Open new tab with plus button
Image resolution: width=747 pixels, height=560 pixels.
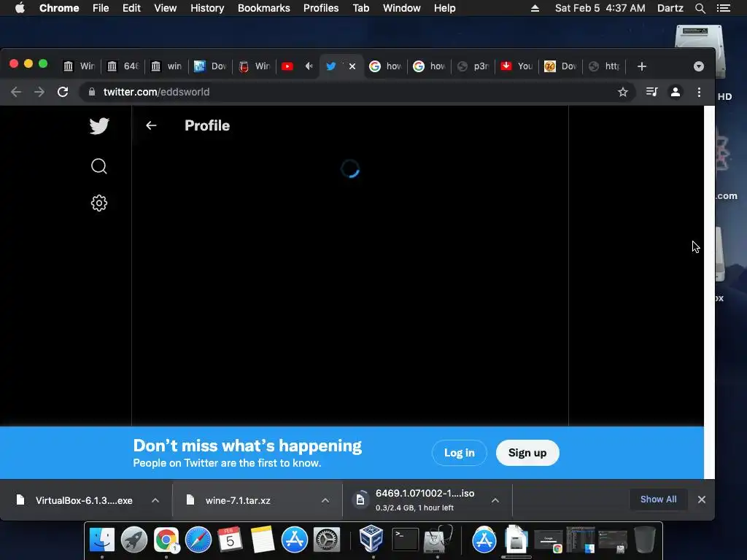[642, 66]
